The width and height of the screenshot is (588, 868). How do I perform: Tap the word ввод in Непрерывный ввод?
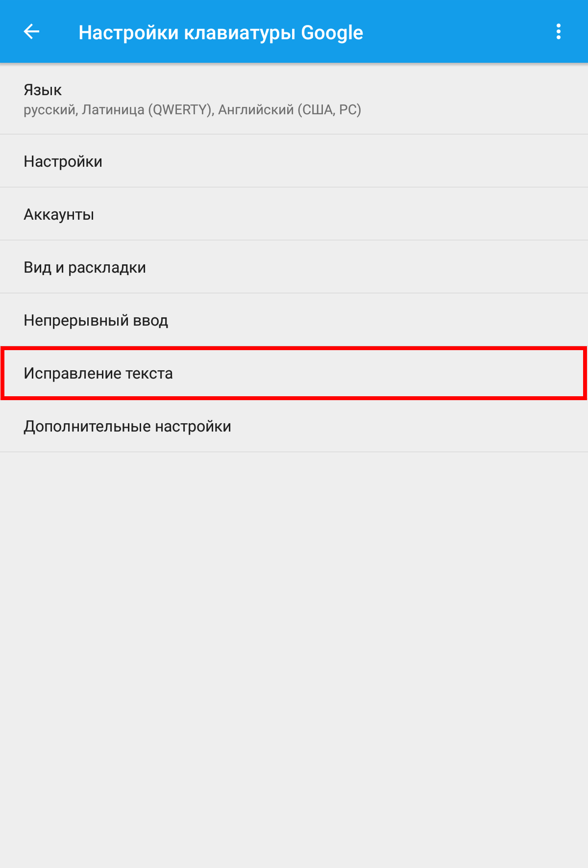click(x=150, y=321)
